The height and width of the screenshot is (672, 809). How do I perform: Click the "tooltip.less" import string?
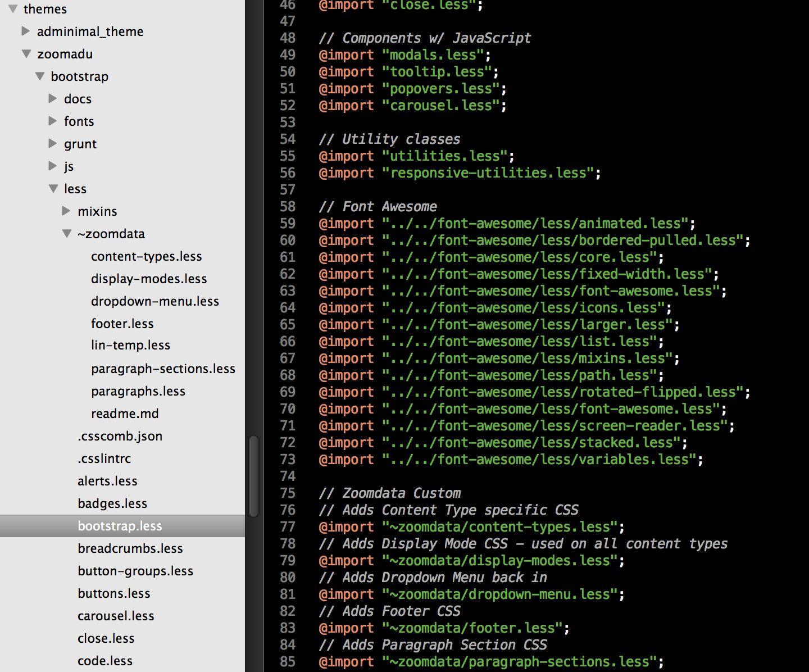[437, 71]
